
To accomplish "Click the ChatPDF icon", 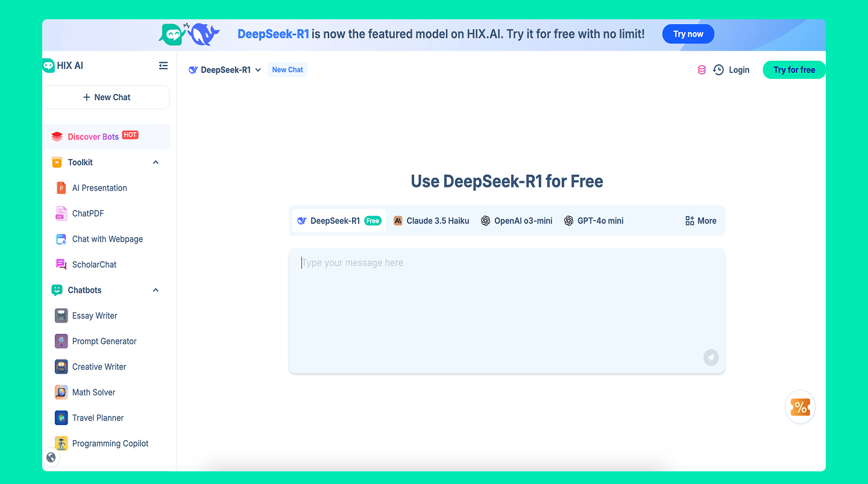I will (x=61, y=213).
